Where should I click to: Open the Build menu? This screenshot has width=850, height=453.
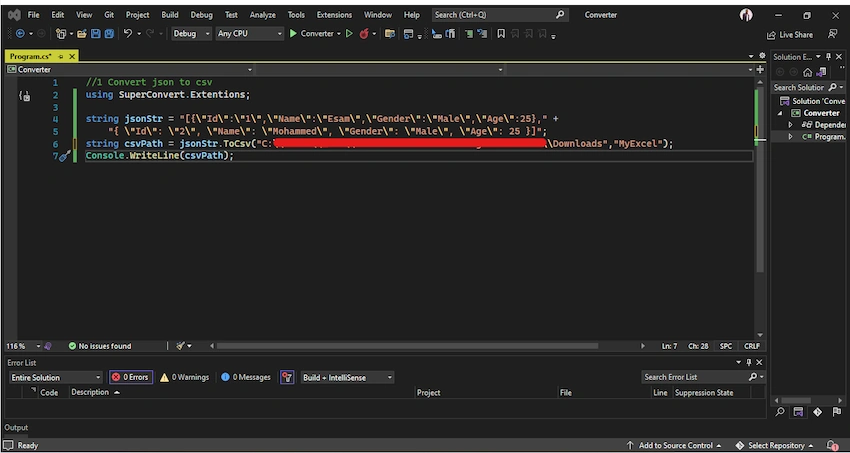[170, 15]
